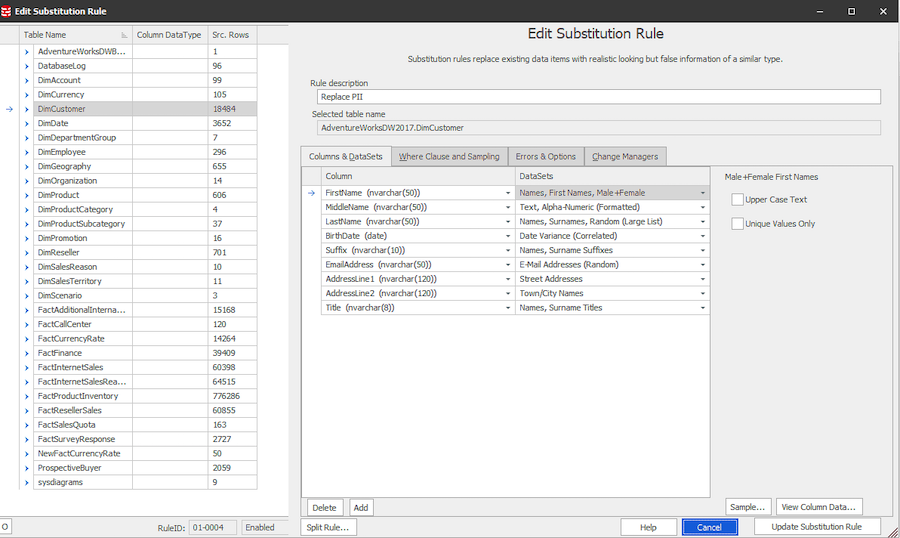
Task: Expand the DimScenario table node
Action: tap(26, 296)
